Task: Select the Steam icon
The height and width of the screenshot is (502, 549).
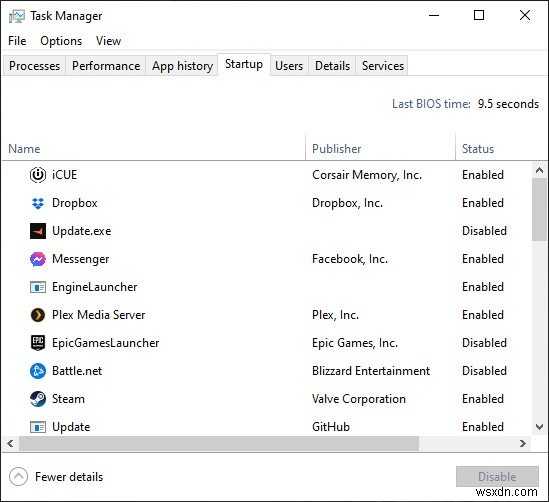Action: pyautogui.click(x=38, y=399)
